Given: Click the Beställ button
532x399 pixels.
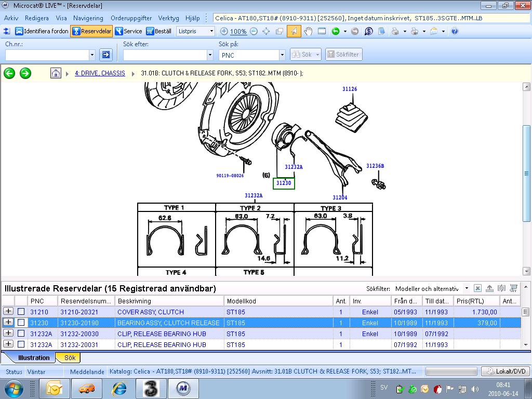Looking at the screenshot, I should pos(159,31).
